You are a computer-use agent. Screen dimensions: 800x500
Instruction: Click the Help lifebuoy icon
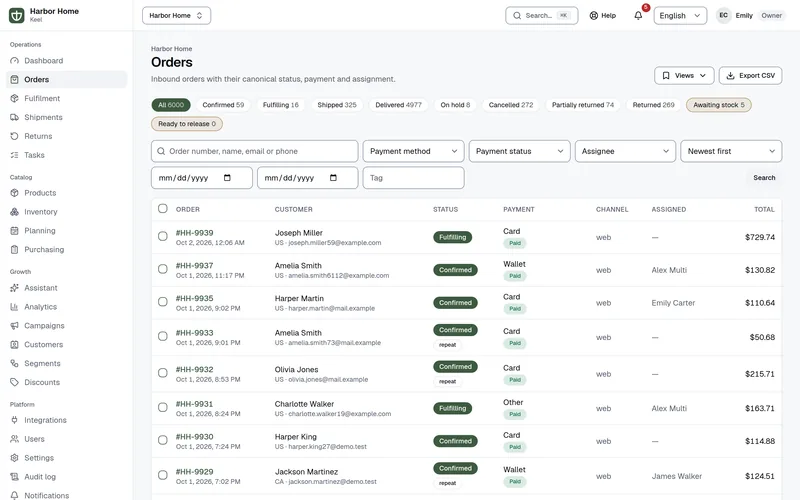click(x=593, y=16)
